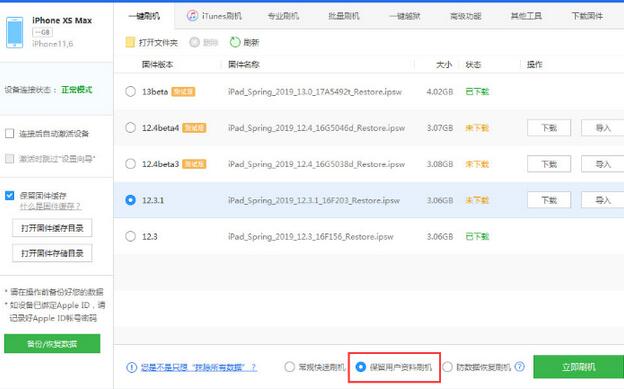This screenshot has width=624, height=389.
Task: Open the 什么是固件缓存? link
Action: coord(50,206)
